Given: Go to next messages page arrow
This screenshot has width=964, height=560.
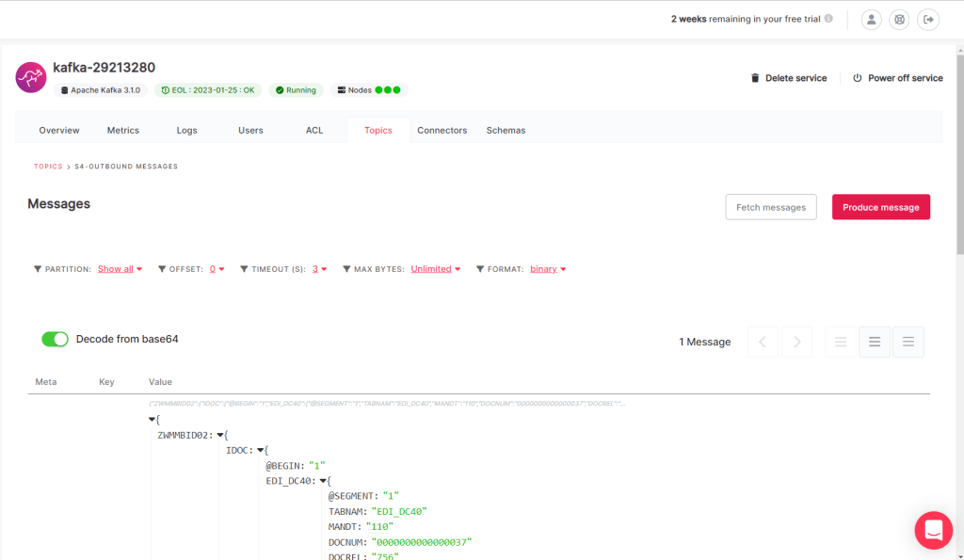Looking at the screenshot, I should 796,342.
